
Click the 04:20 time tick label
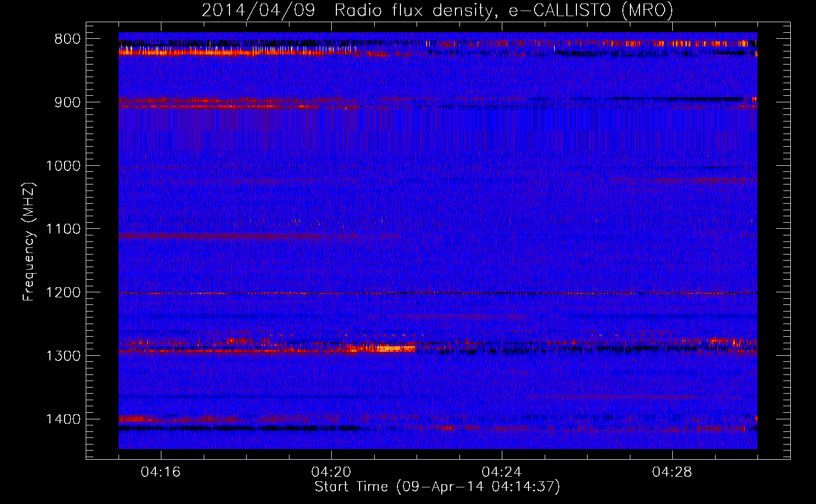[x=331, y=472]
